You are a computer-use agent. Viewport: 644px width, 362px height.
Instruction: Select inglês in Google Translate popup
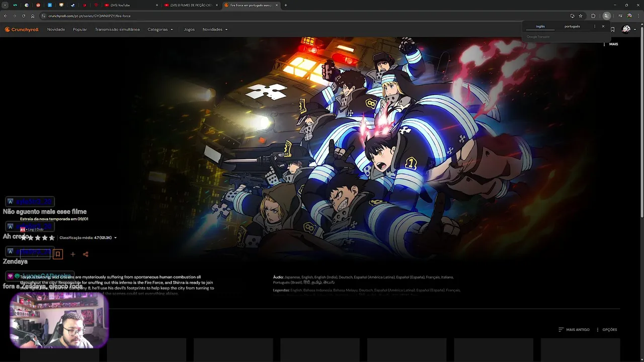540,26
